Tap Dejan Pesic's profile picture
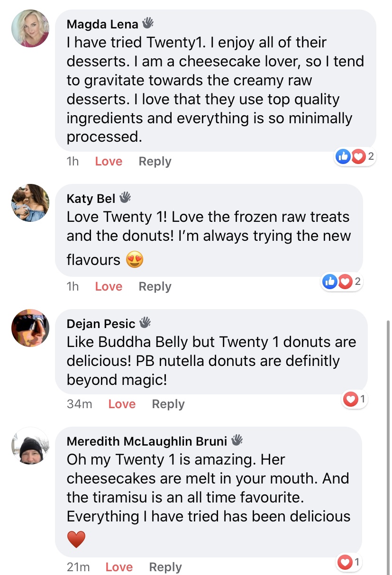The width and height of the screenshot is (392, 575). (30, 328)
